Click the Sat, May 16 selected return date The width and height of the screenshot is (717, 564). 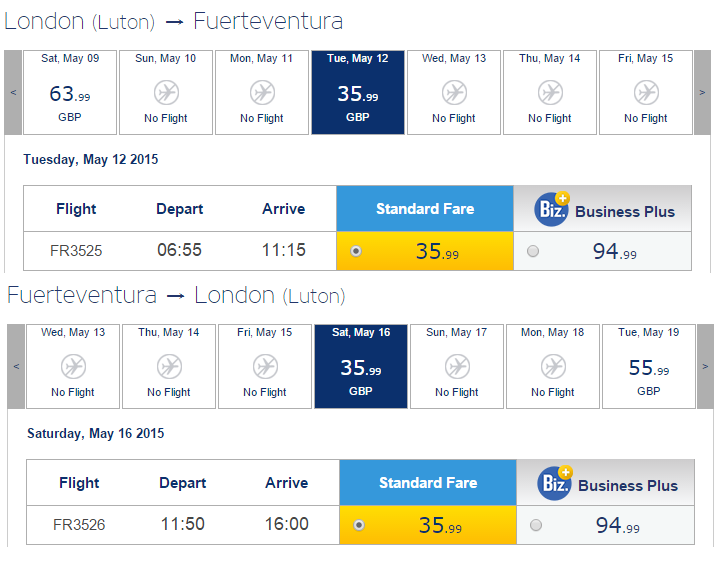point(361,366)
